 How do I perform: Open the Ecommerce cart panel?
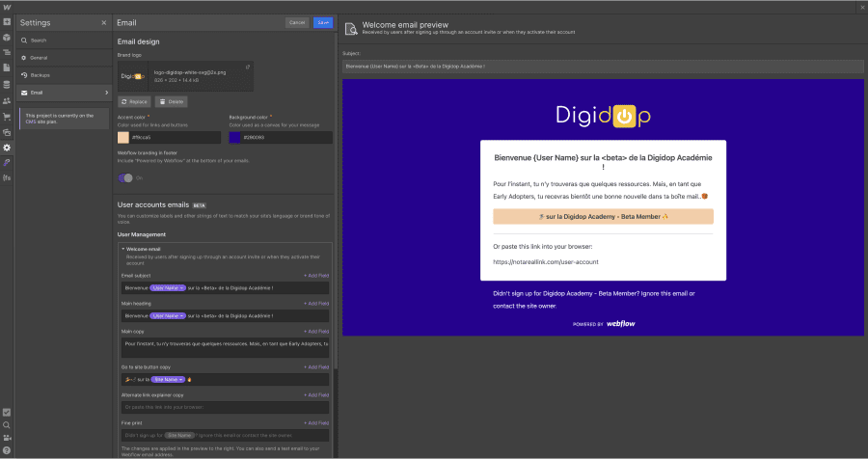point(7,117)
